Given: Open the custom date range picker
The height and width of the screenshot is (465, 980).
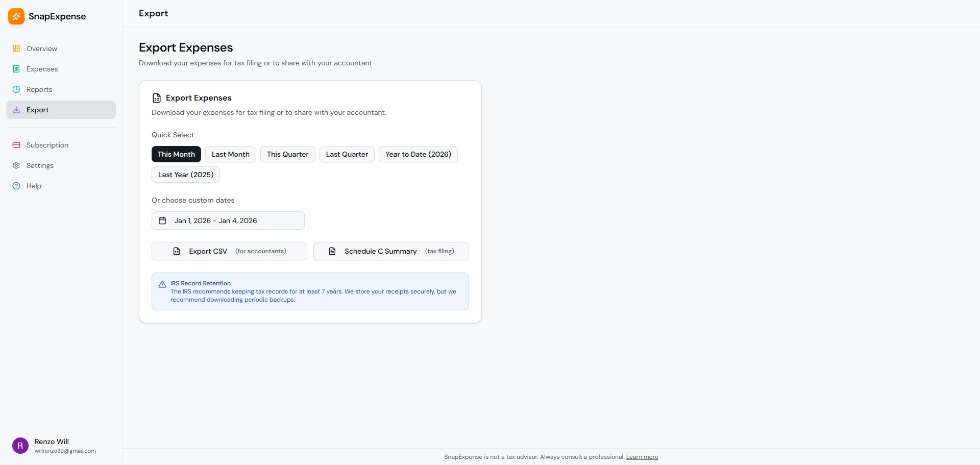Looking at the screenshot, I should [228, 221].
